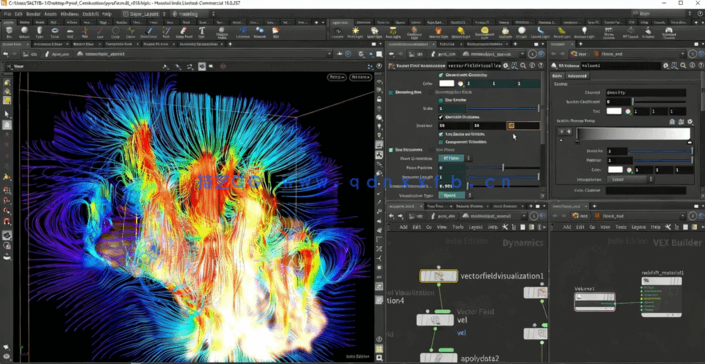Open the Render menu

[33, 14]
